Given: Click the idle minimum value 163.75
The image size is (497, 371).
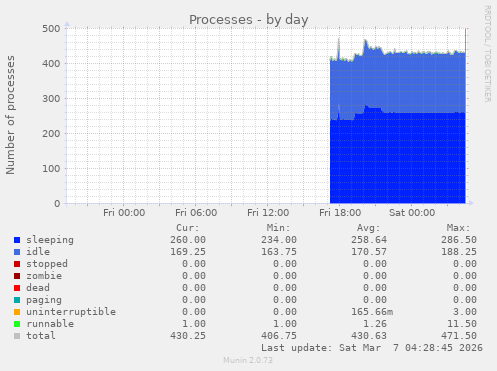Looking at the screenshot, I should tap(279, 252).
